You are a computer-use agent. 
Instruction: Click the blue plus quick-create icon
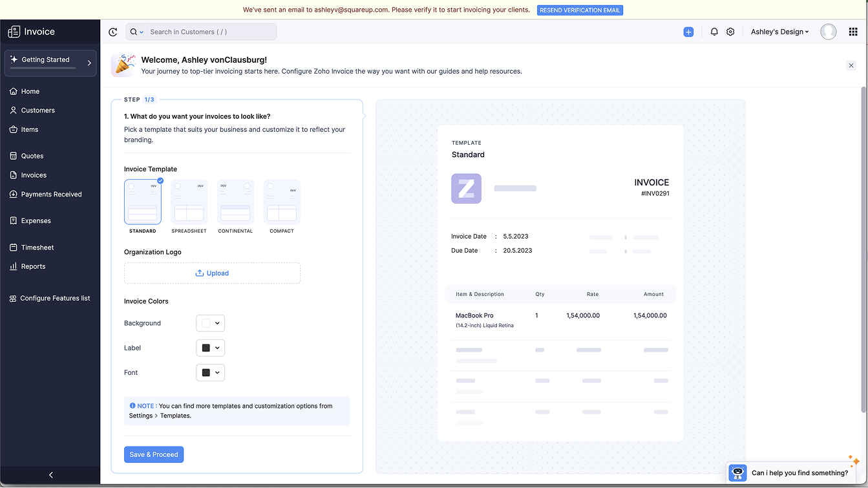[688, 31]
